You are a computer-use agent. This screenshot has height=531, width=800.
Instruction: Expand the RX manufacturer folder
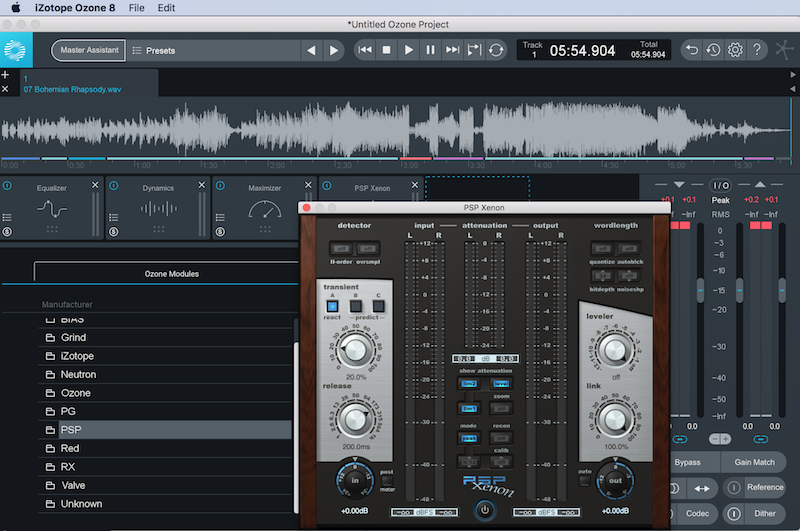(164, 467)
